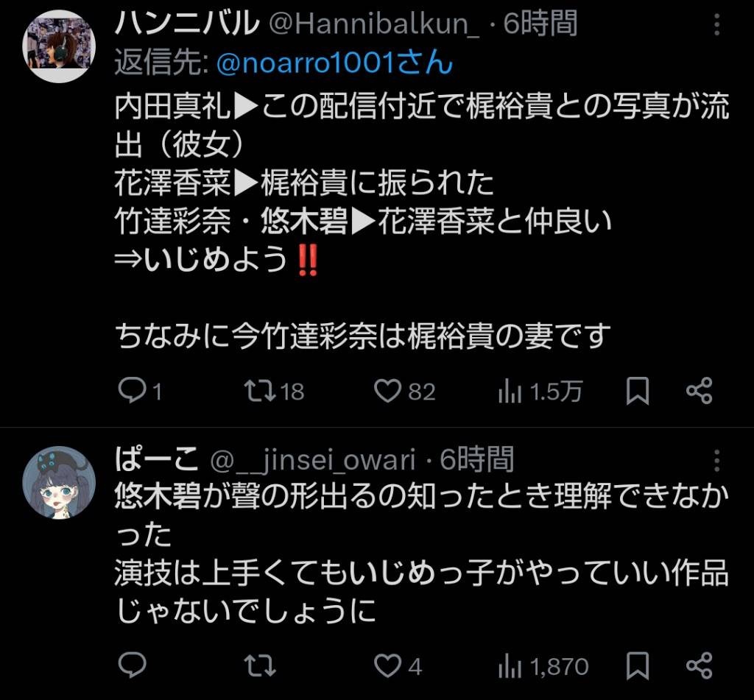View analytics showing 1.5万 views
This screenshot has height=700, width=754.
click(540, 391)
